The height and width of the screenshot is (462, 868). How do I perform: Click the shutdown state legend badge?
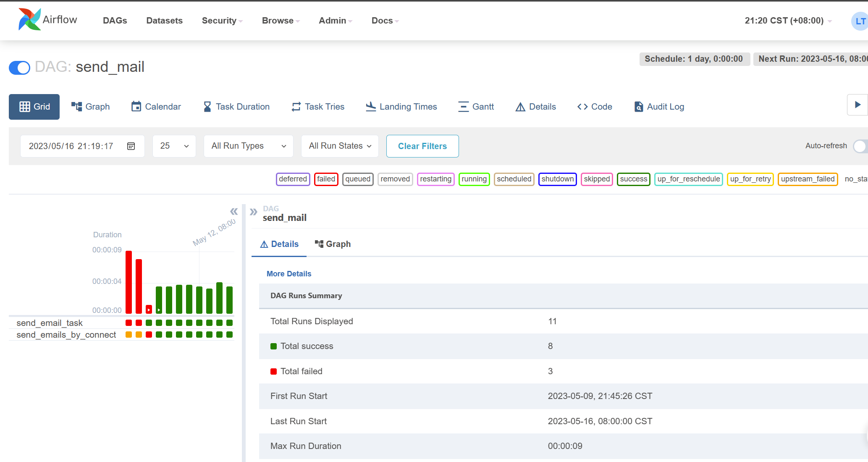pyautogui.click(x=558, y=179)
